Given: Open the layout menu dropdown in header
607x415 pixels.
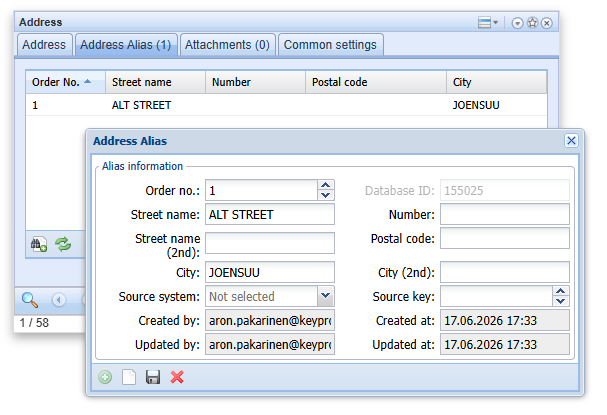Looking at the screenshot, I should click(x=488, y=22).
